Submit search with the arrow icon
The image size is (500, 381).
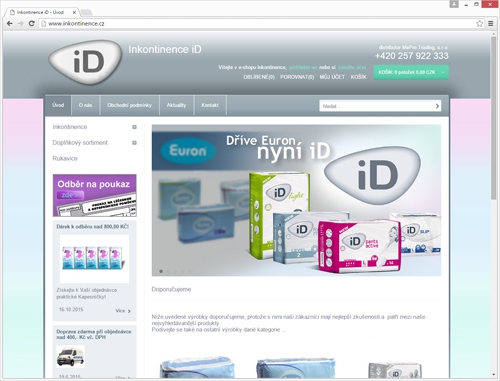point(437,106)
